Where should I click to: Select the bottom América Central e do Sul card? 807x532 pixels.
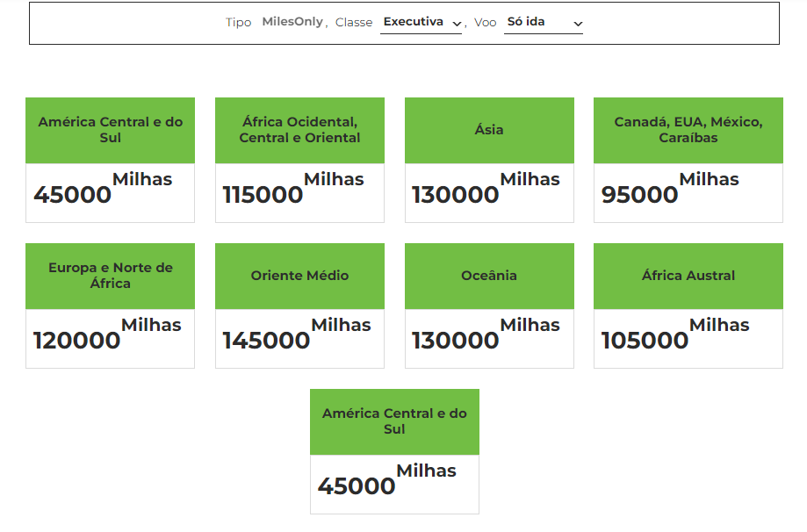393,421
